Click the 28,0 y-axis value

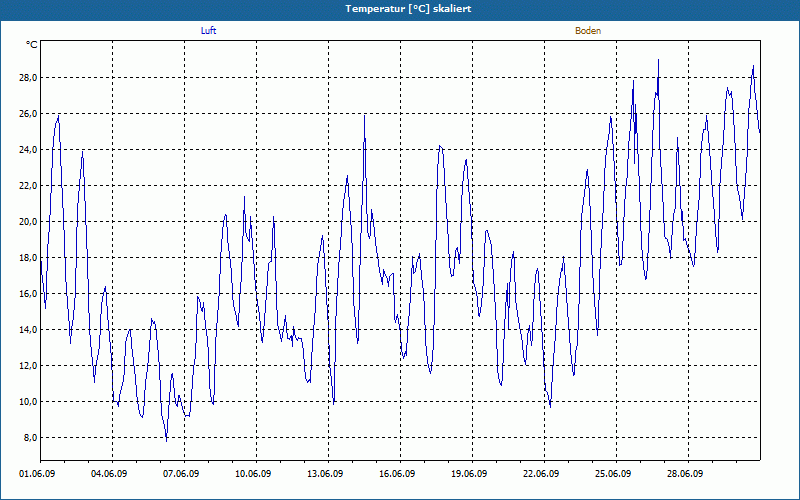pyautogui.click(x=28, y=78)
